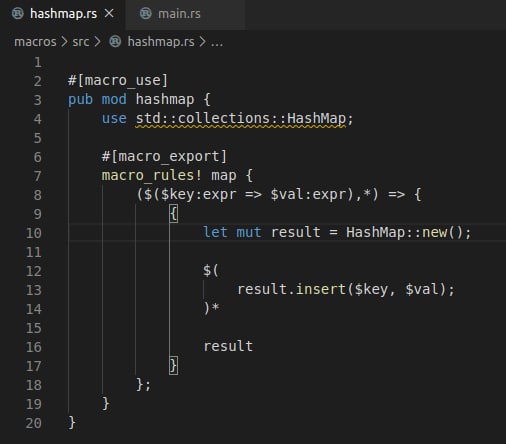The width and height of the screenshot is (506, 444).
Task: Click '$(' repetition start on line 12
Action: point(211,271)
